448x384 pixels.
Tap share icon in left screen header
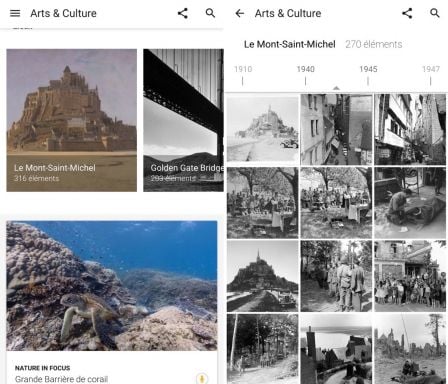182,13
